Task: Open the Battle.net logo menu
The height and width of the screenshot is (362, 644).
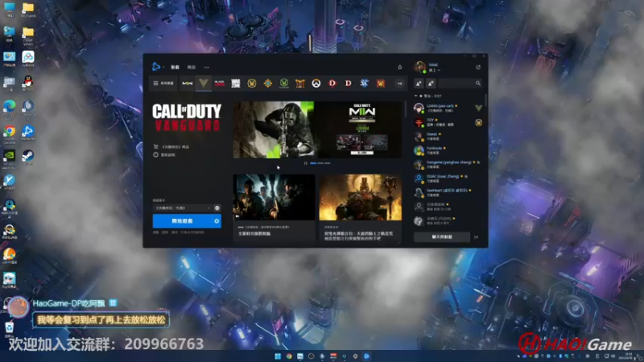Action: pyautogui.click(x=156, y=67)
